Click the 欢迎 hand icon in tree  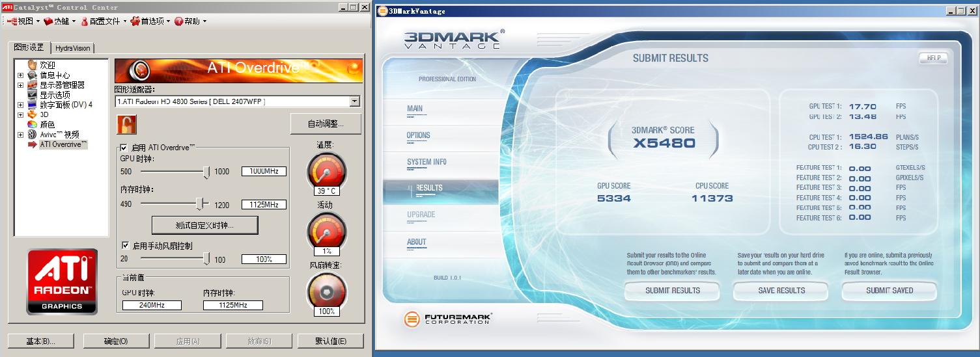coord(32,65)
